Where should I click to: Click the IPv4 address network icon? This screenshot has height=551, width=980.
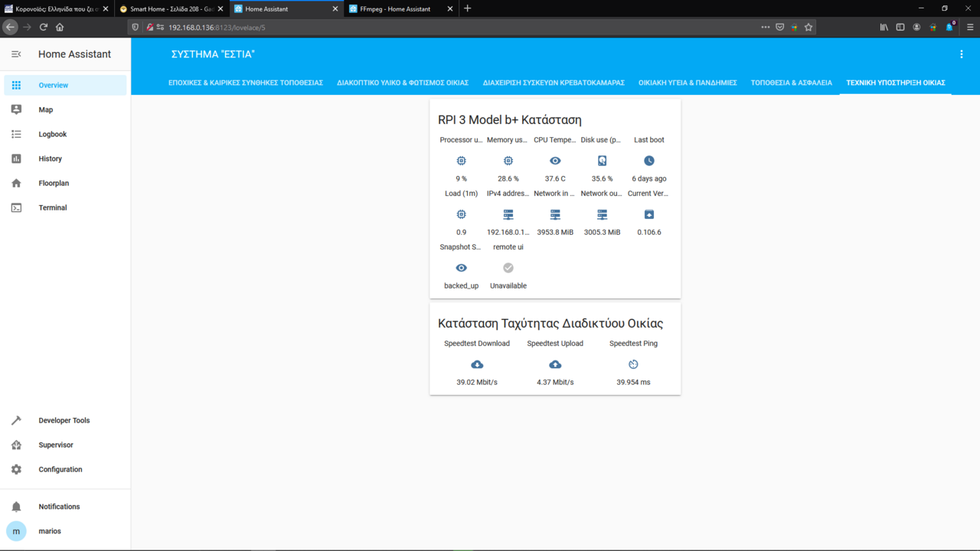pos(508,214)
